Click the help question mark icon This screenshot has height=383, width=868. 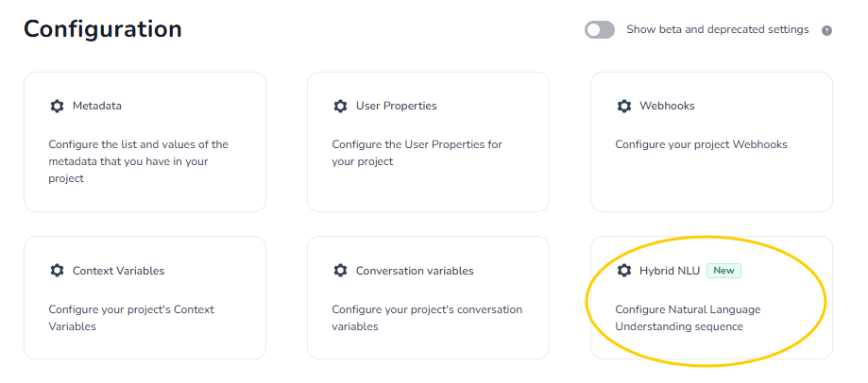click(x=826, y=30)
